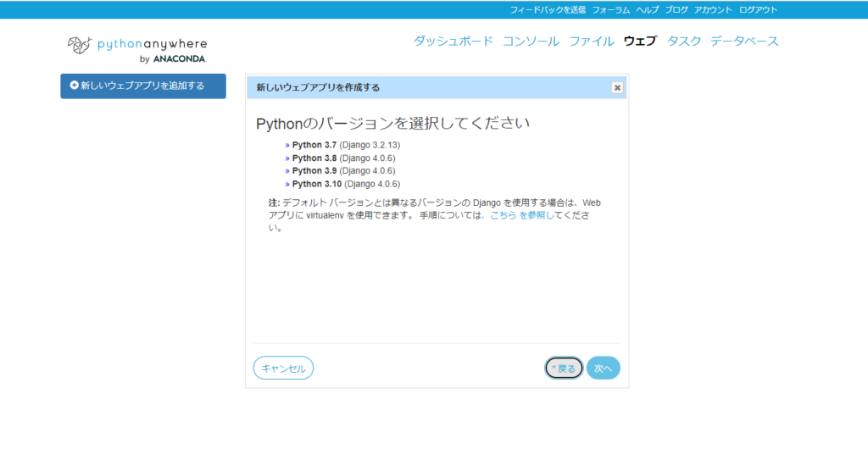
Task: Open the データベース tab
Action: coord(744,41)
